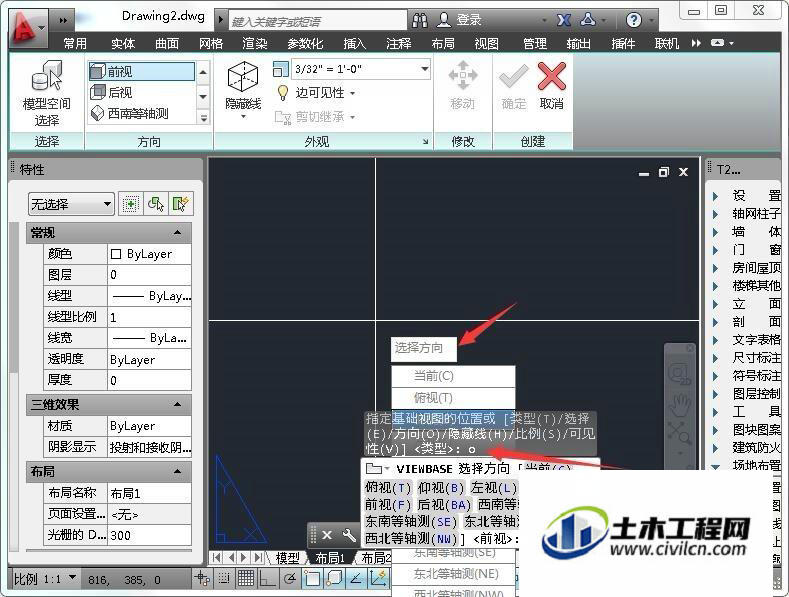Select the Front view (前视) orientation

(142, 71)
